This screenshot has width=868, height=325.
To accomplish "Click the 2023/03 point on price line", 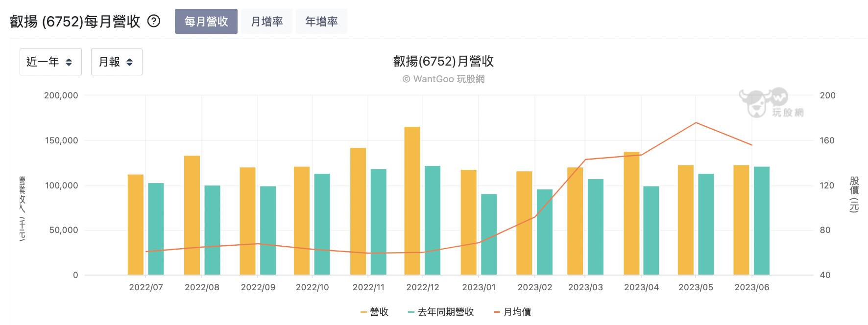I will pyautogui.click(x=585, y=160).
